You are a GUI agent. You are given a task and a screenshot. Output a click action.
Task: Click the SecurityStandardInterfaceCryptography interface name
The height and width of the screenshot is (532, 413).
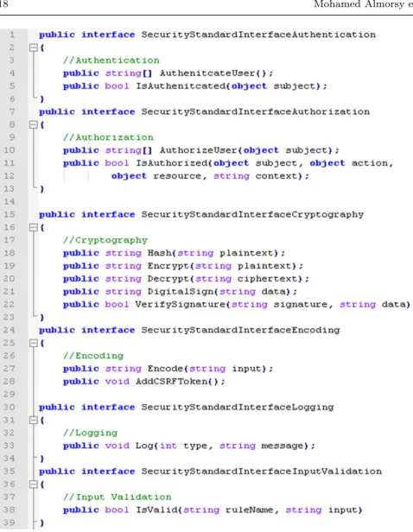point(252,214)
